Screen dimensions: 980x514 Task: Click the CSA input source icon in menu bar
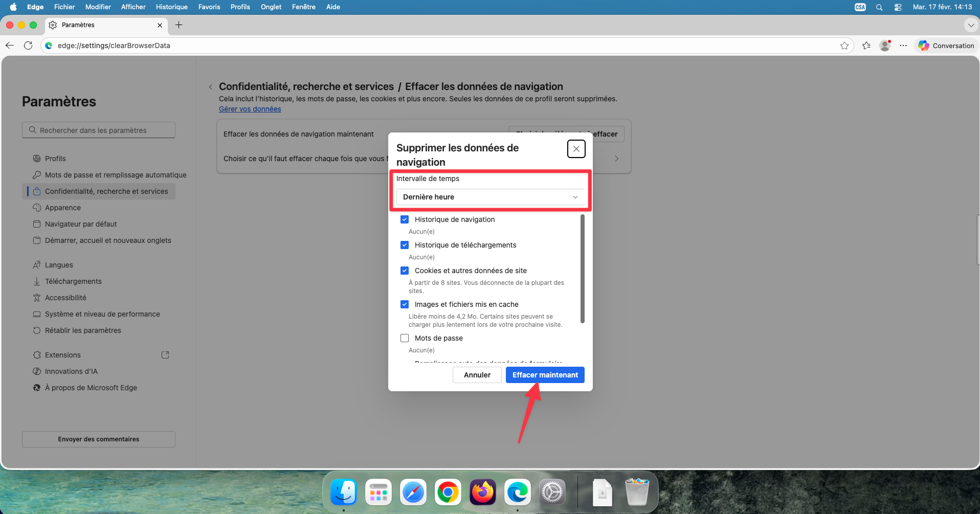tap(860, 7)
